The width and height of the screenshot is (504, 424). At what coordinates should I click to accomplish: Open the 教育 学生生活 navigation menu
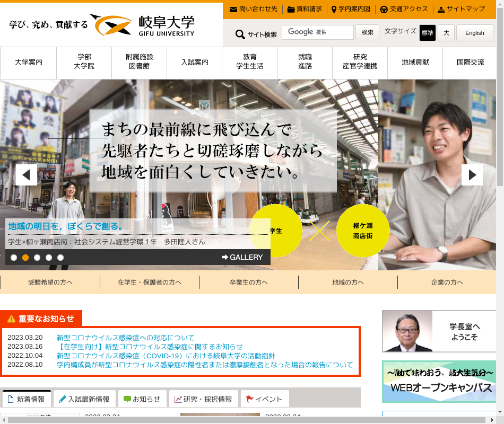250,63
